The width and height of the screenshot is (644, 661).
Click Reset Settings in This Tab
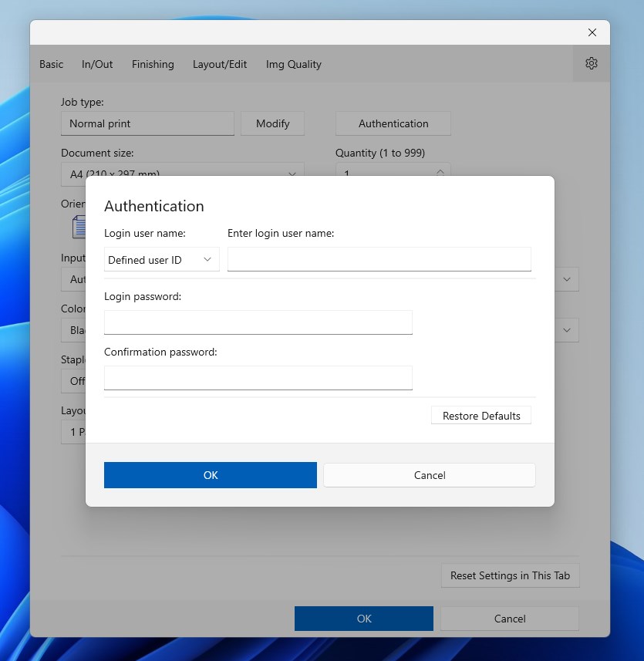(x=511, y=575)
